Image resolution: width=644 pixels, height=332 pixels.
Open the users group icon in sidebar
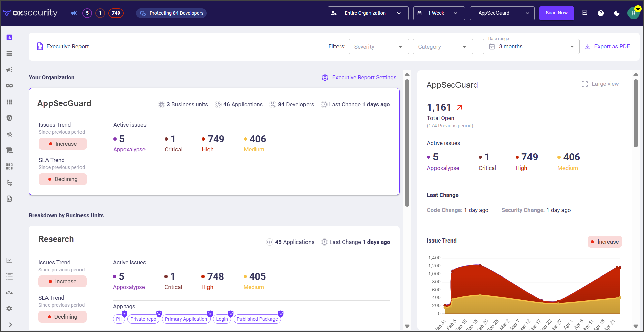point(9,293)
